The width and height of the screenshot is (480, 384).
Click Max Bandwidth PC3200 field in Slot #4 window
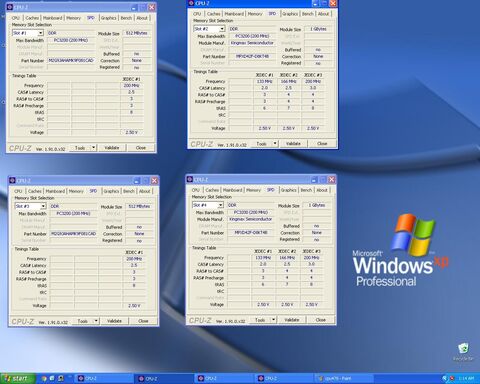coord(251,212)
